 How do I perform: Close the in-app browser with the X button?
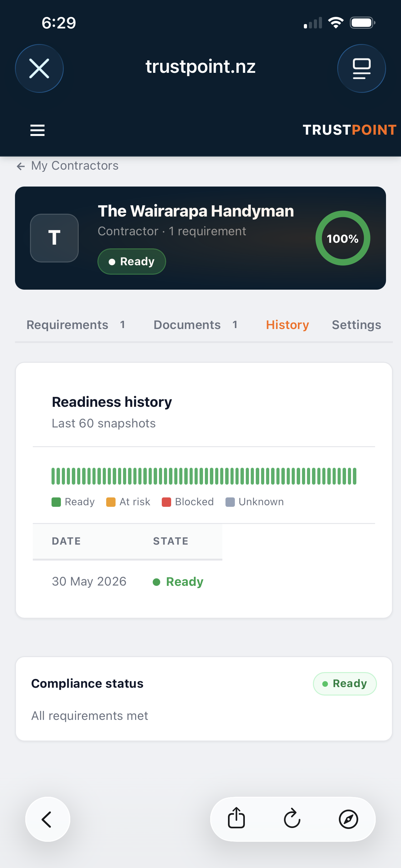point(39,68)
